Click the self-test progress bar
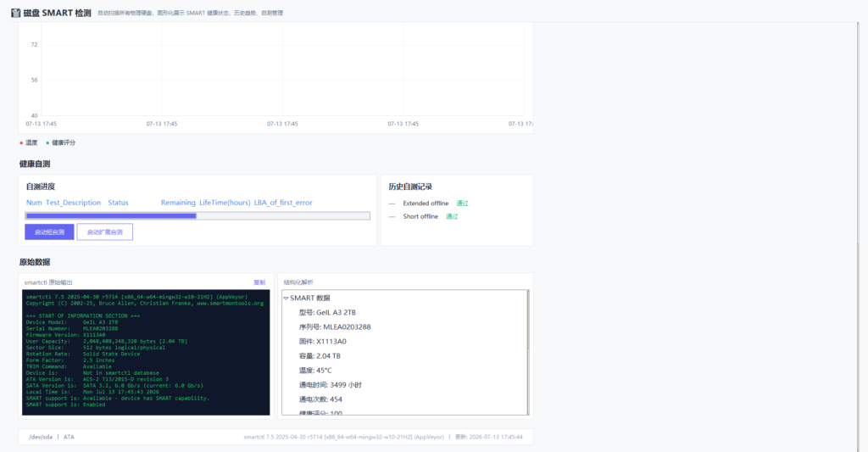Image resolution: width=868 pixels, height=452 pixels. [x=198, y=216]
